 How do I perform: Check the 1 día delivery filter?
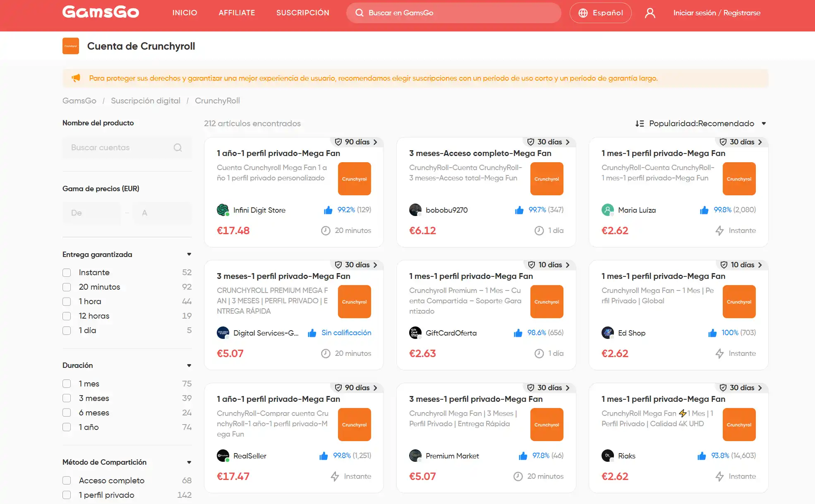coord(67,331)
